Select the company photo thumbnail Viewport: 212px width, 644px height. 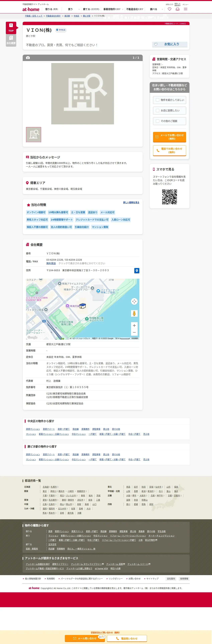(33, 134)
